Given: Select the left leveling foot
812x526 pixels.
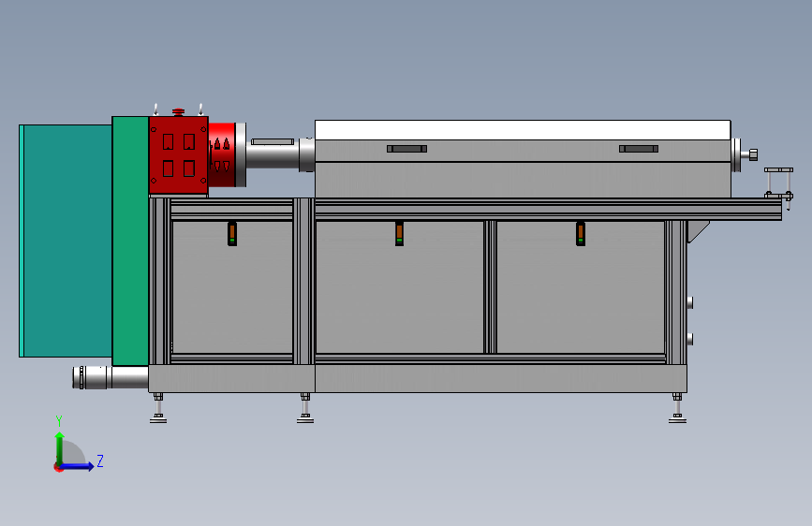Looking at the screenshot, I should 158,408.
